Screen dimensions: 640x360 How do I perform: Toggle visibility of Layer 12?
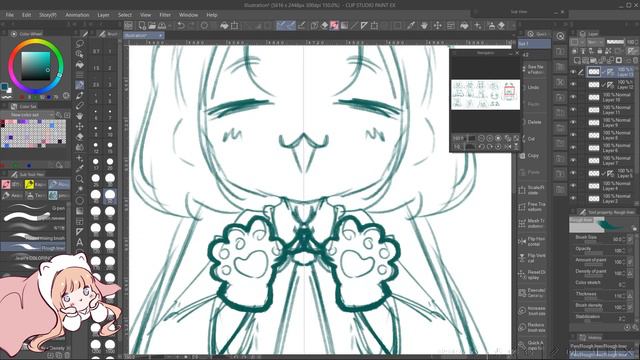pos(573,84)
